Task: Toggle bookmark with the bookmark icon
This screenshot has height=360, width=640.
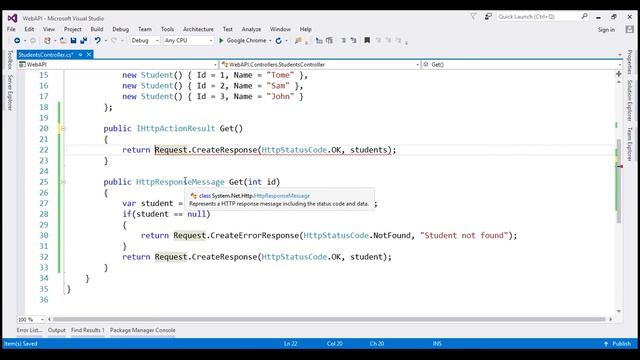Action: coord(367,40)
